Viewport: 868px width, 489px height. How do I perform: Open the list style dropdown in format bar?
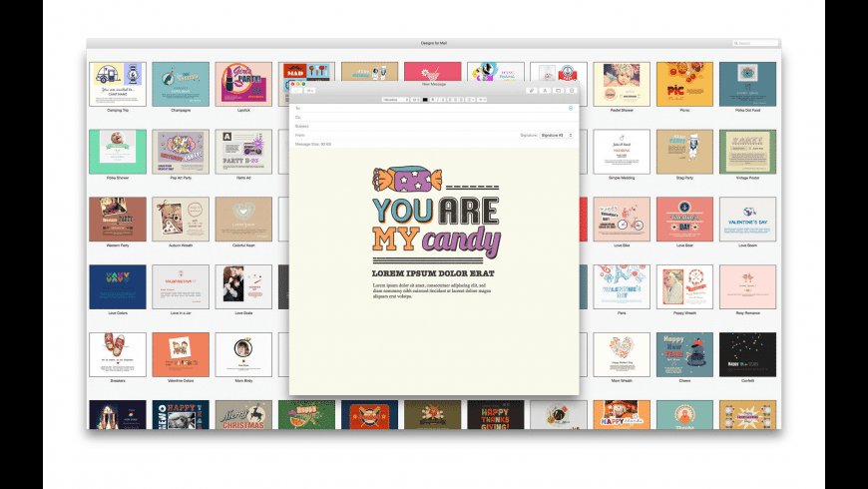click(470, 100)
